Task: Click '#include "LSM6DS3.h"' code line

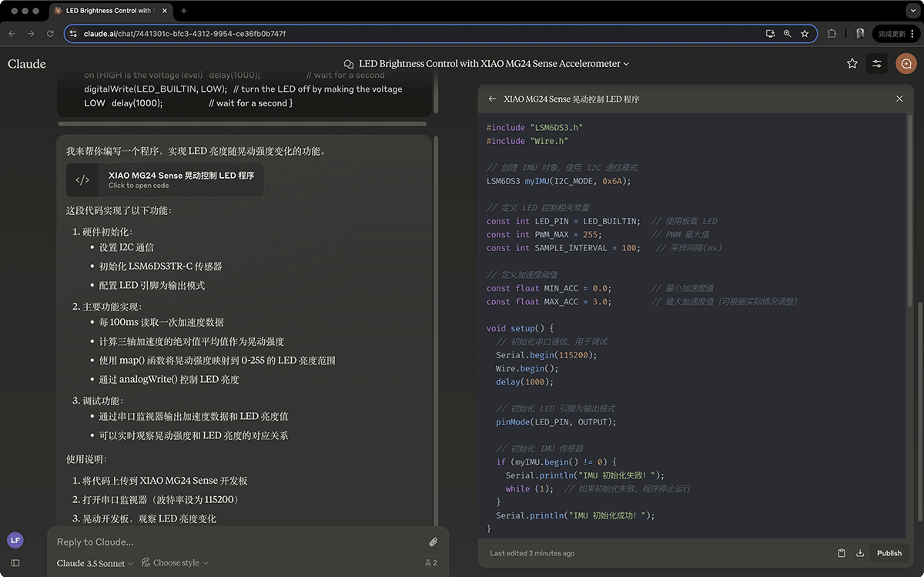Action: 534,128
